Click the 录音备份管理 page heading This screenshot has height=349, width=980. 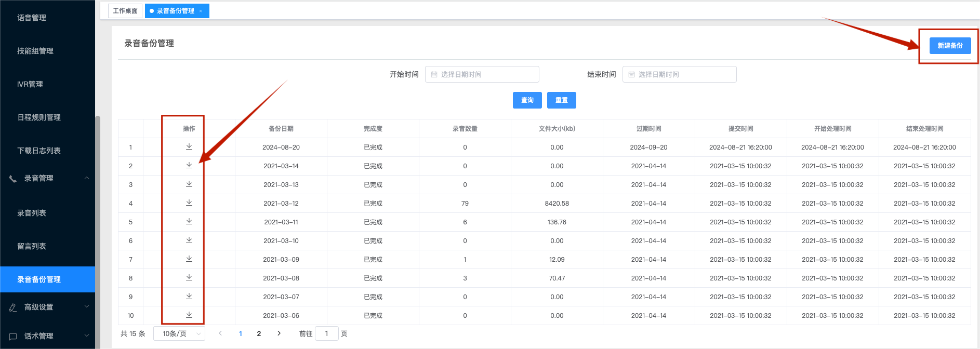(149, 44)
